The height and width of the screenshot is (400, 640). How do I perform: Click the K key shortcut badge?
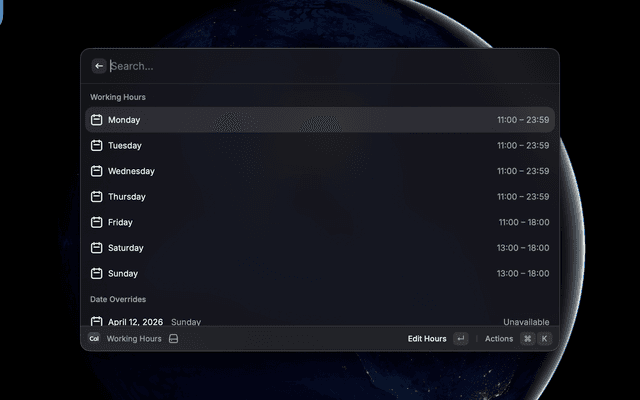(x=545, y=339)
